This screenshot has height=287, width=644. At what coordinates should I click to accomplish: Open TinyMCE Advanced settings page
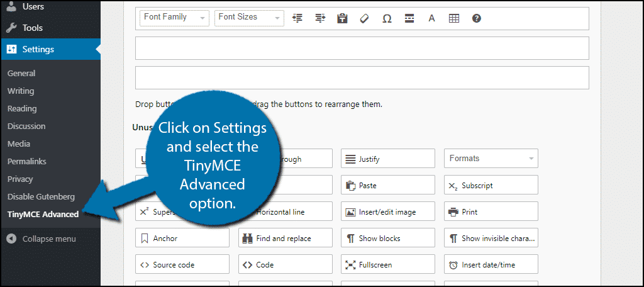[43, 214]
